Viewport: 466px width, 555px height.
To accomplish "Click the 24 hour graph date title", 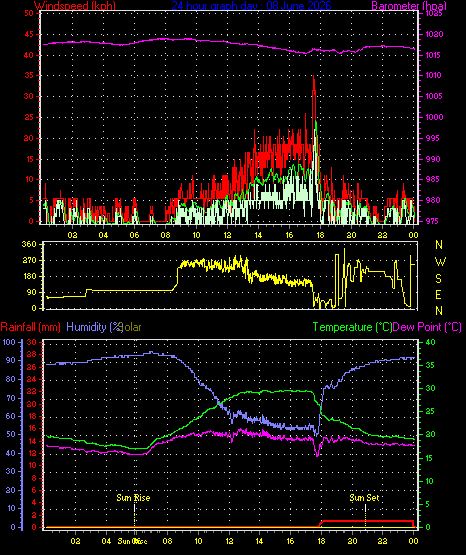I will (x=251, y=6).
